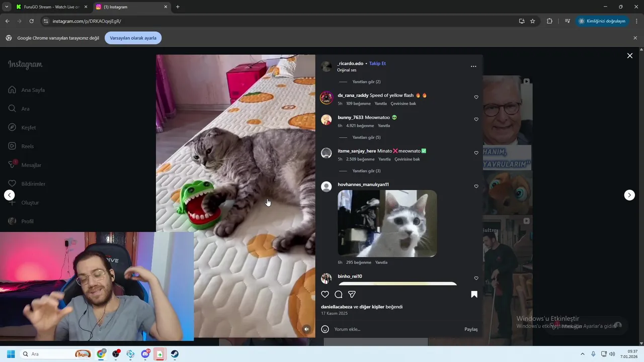Open Chrome from taskbar
This screenshot has height=362, width=644.
102,354
